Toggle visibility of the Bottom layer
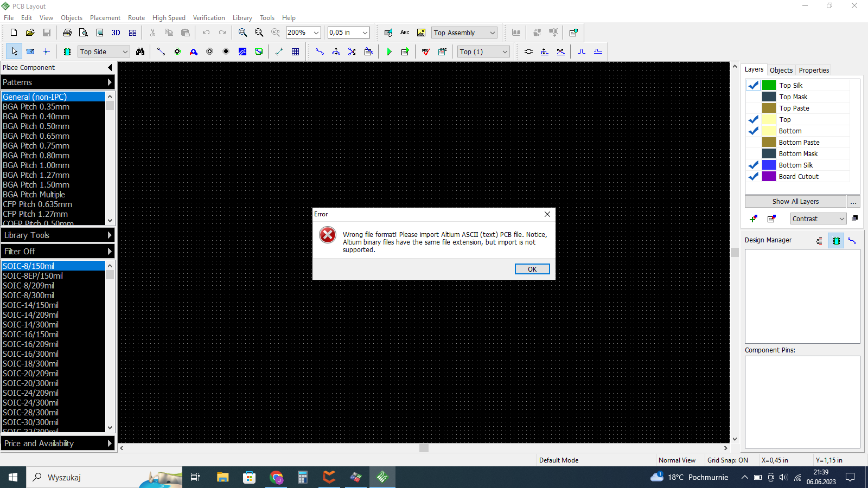This screenshot has height=488, width=868. point(754,131)
